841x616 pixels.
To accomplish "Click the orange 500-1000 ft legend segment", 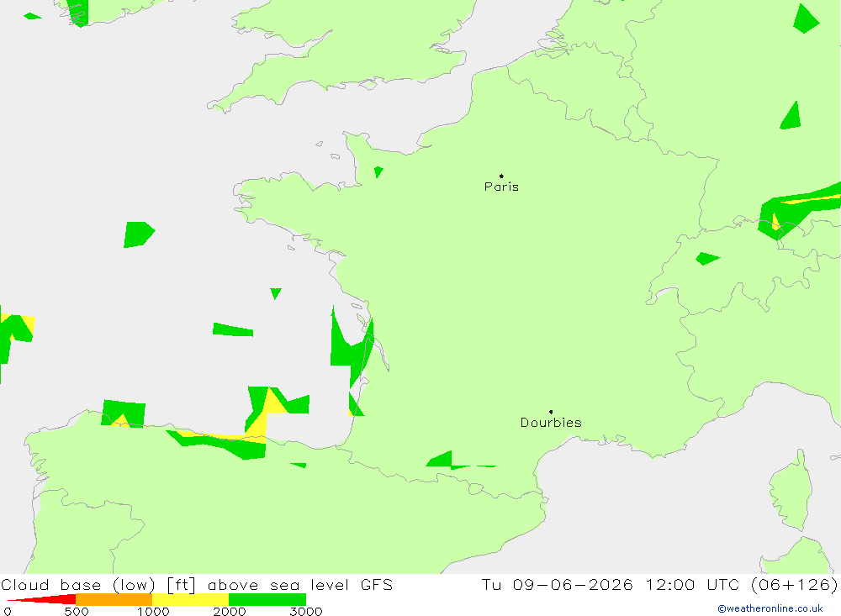I will click(x=114, y=599).
